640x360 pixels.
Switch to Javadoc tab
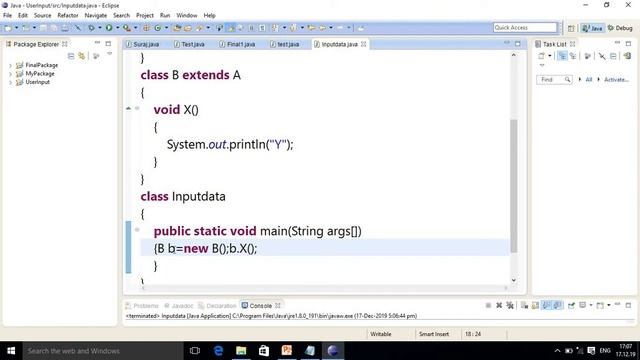coord(179,306)
